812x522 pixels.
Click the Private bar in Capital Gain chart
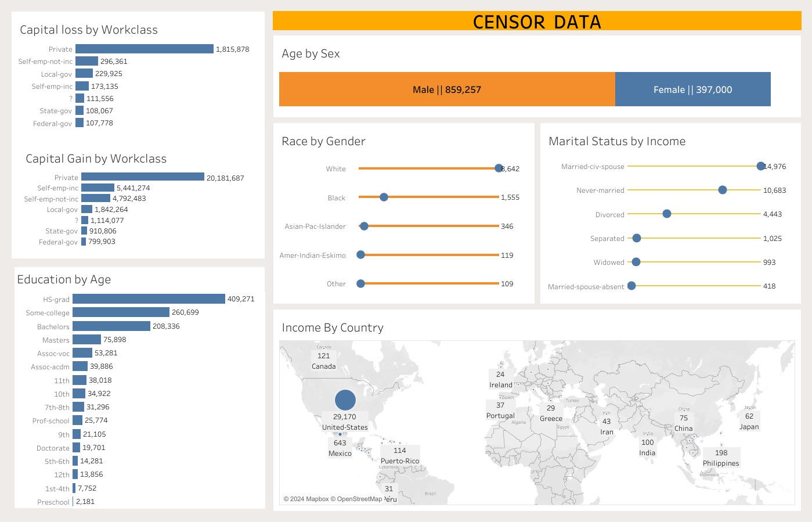[143, 177]
